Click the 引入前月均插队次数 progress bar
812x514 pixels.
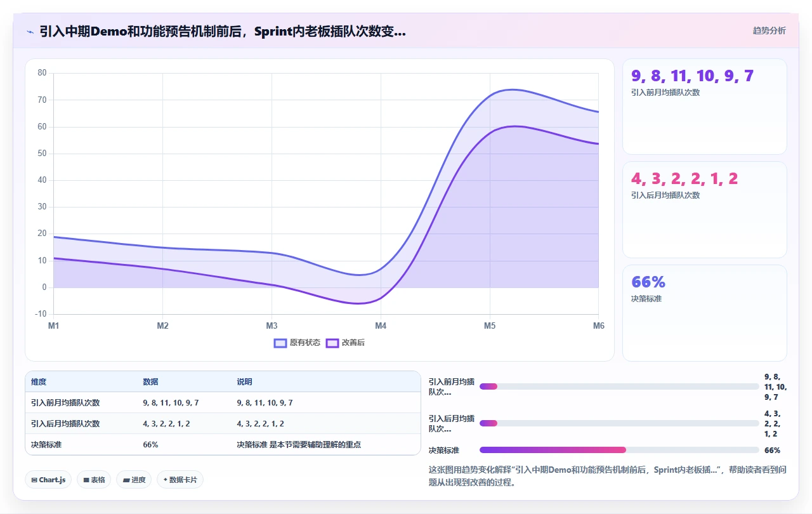click(x=619, y=386)
